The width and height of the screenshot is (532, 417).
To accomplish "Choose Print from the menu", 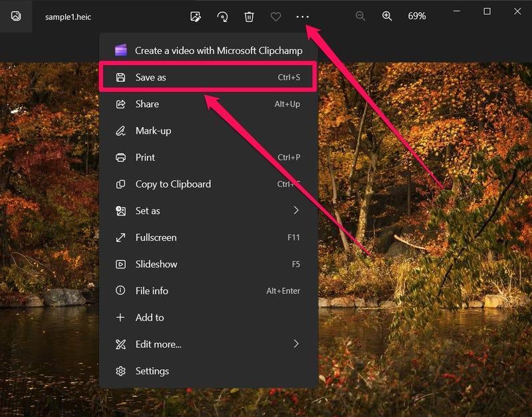I will click(x=208, y=157).
